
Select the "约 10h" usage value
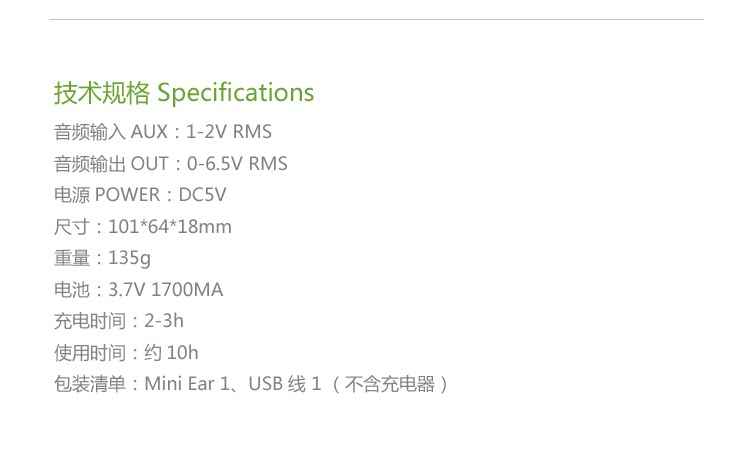click(x=171, y=353)
